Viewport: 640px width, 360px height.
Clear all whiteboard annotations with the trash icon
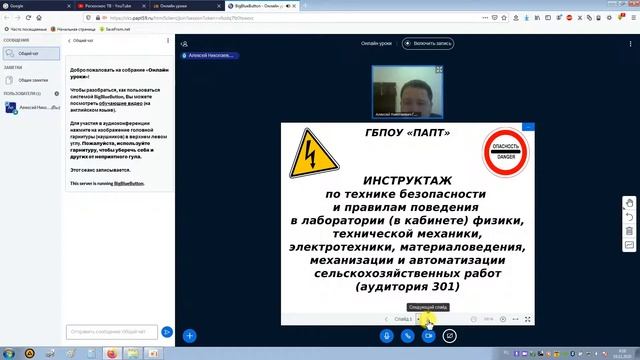[629, 231]
